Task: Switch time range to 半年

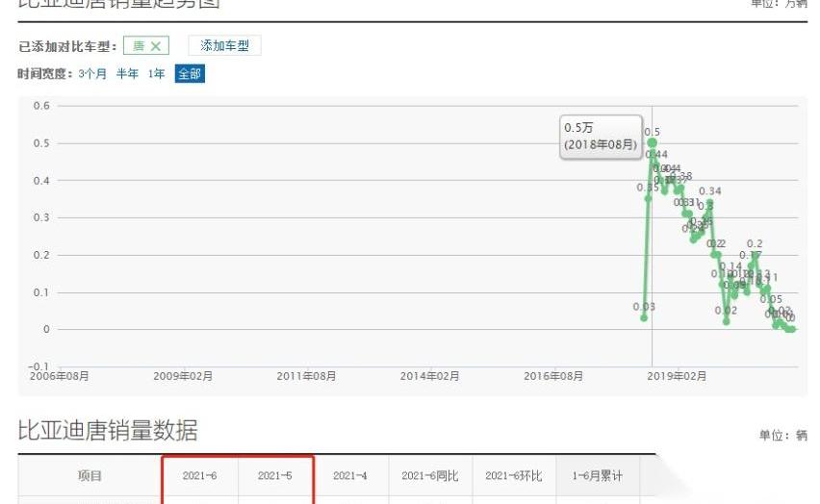Action: pyautogui.click(x=127, y=74)
